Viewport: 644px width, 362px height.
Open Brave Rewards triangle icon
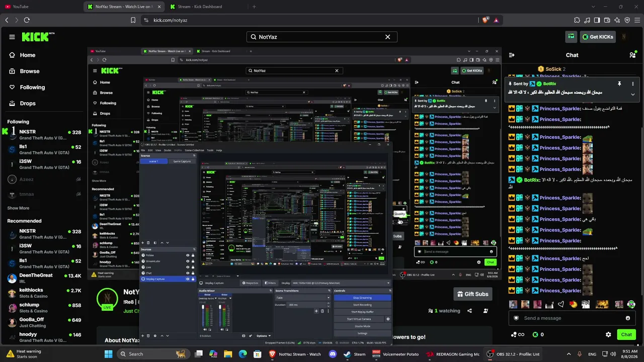[x=496, y=20]
